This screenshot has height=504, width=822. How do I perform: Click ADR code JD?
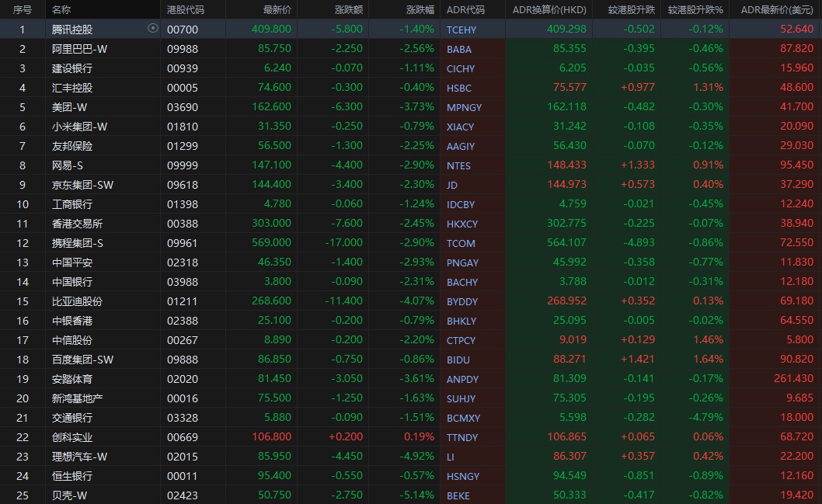(452, 185)
